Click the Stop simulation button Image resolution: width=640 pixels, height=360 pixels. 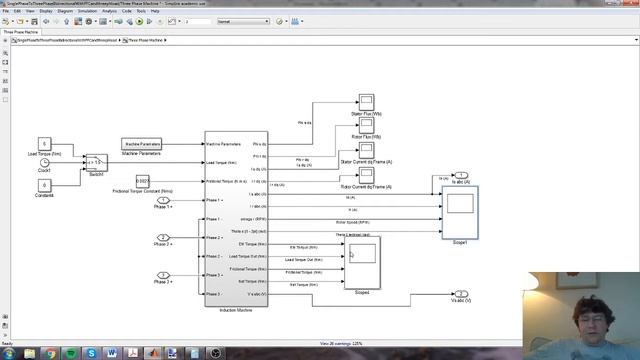pos(160,21)
